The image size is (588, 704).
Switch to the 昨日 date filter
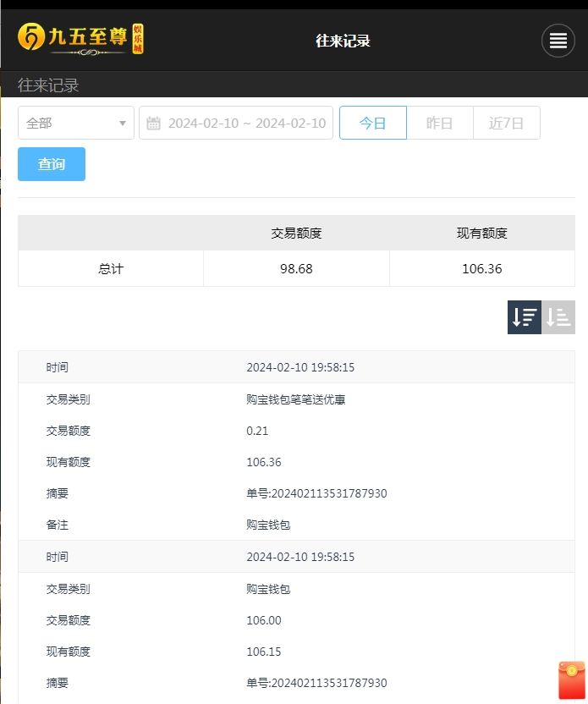[x=439, y=124]
